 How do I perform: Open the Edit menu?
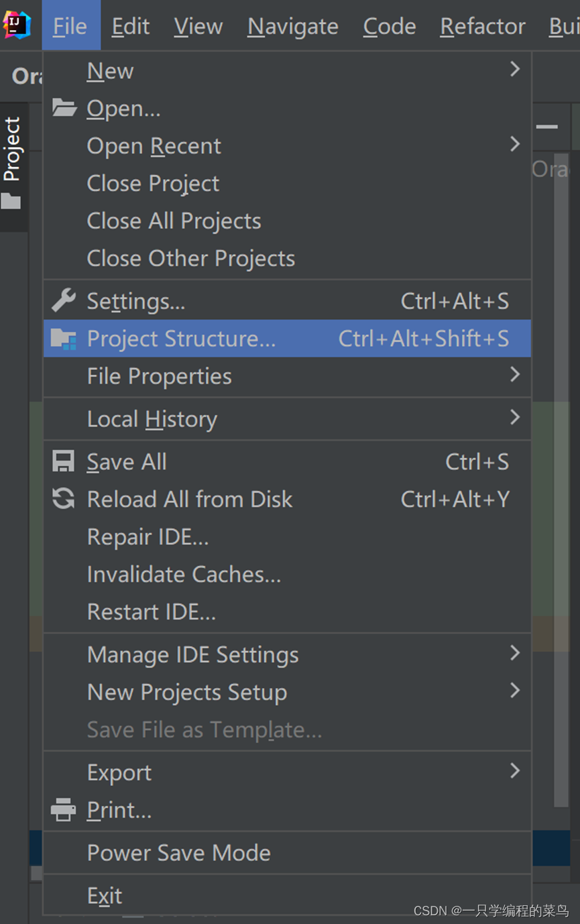[131, 26]
